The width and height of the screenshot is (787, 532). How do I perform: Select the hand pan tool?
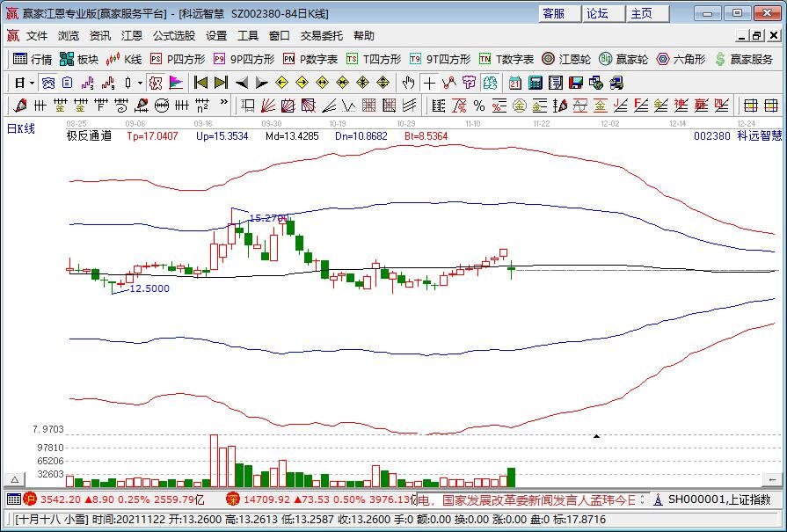(408, 83)
